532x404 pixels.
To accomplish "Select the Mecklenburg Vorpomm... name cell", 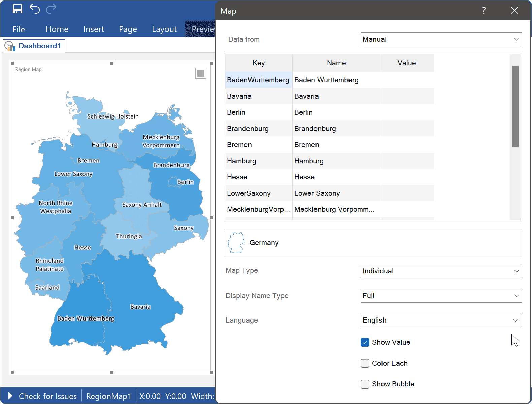I will (336, 209).
